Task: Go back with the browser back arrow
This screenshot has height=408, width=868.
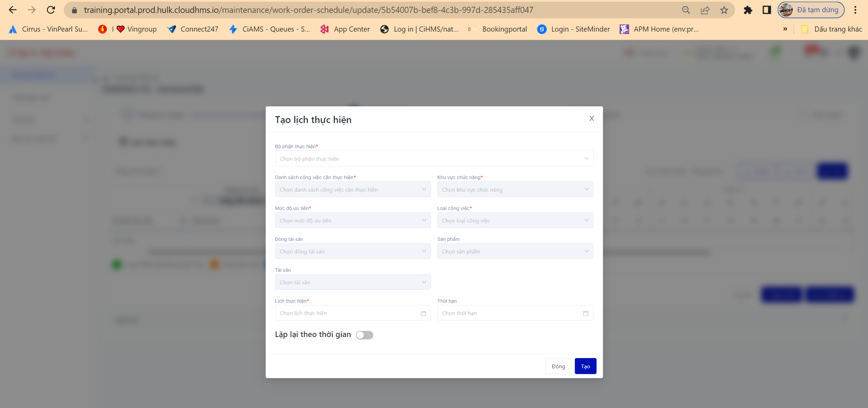Action: tap(13, 10)
